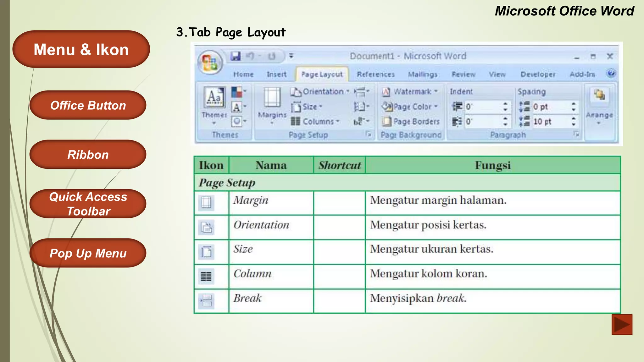Open the Margins dropdown button
This screenshot has height=362, width=644.
pyautogui.click(x=272, y=106)
